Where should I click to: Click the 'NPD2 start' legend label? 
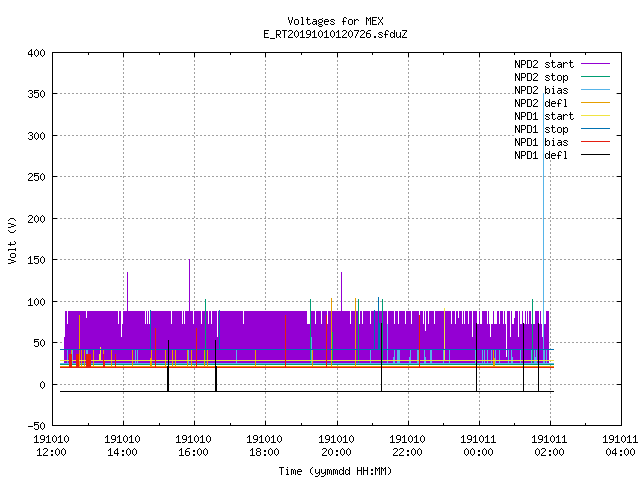[544, 64]
